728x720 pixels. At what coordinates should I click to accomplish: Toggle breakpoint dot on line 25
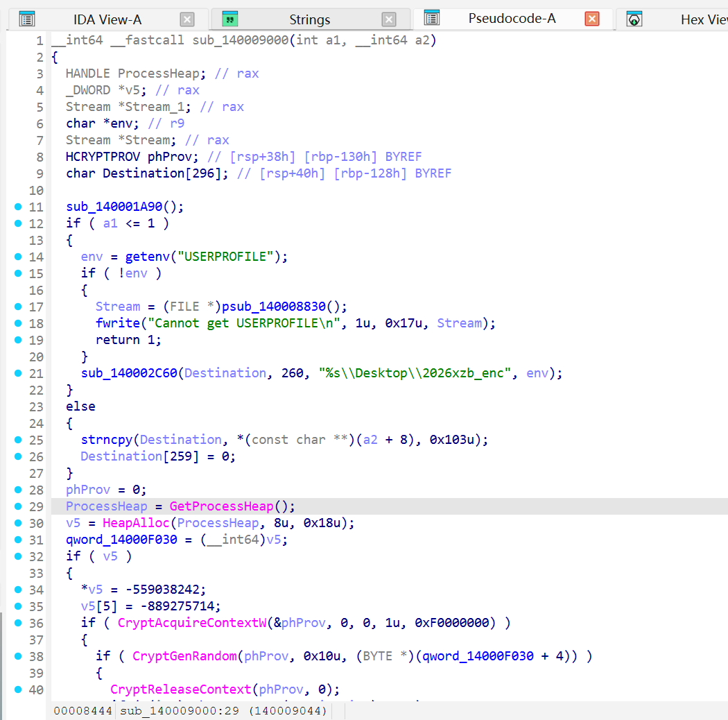click(18, 440)
